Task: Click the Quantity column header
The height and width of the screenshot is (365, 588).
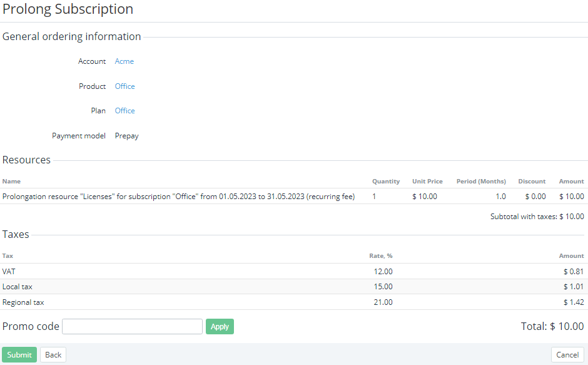Action: pyautogui.click(x=385, y=182)
